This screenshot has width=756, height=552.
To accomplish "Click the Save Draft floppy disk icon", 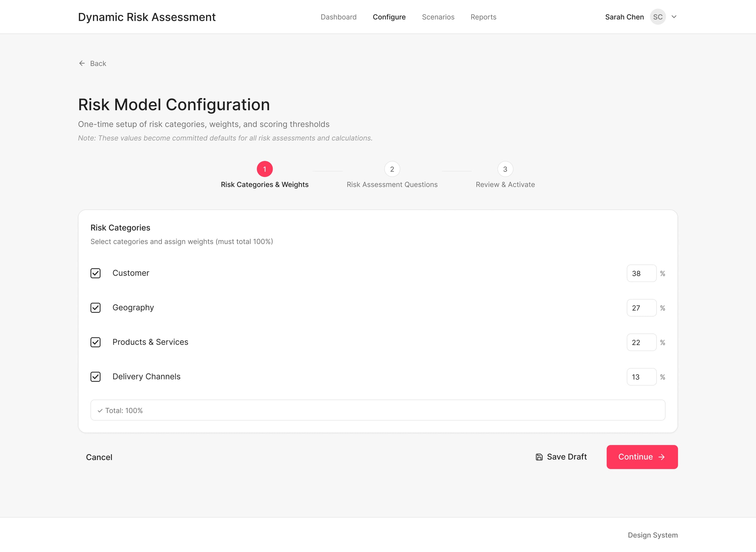I will tap(539, 457).
